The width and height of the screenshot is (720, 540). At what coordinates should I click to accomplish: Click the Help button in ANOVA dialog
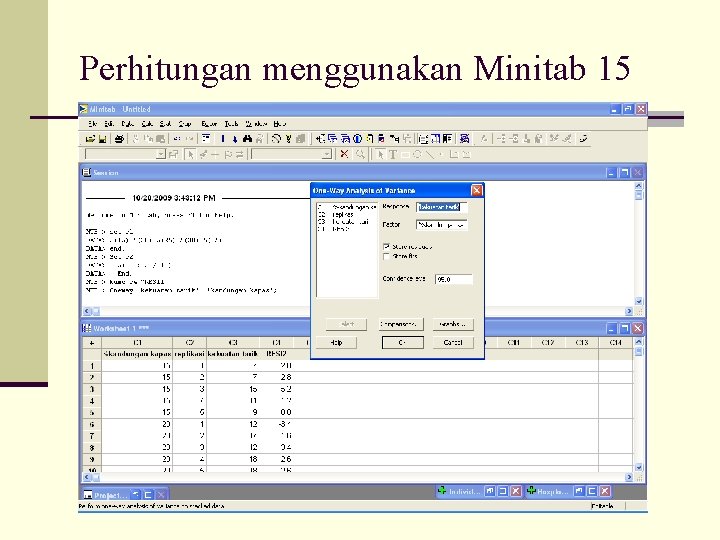337,343
